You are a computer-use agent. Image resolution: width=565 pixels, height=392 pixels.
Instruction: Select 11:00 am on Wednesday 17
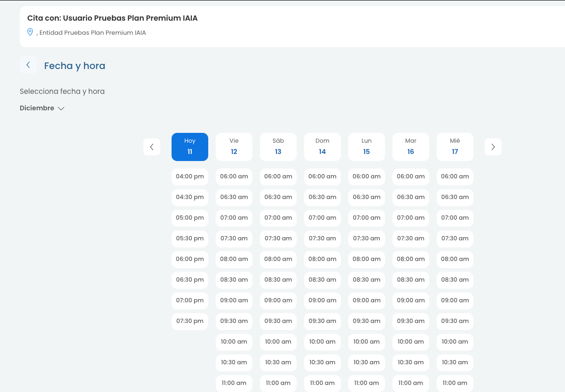tap(455, 383)
